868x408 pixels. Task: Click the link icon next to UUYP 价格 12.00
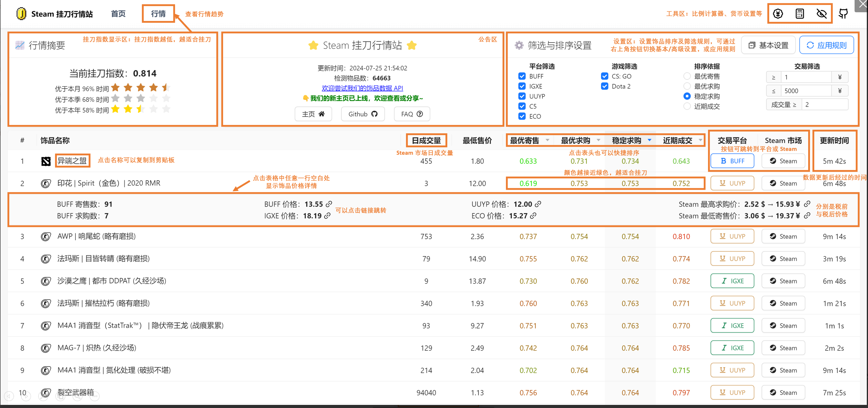[538, 204]
